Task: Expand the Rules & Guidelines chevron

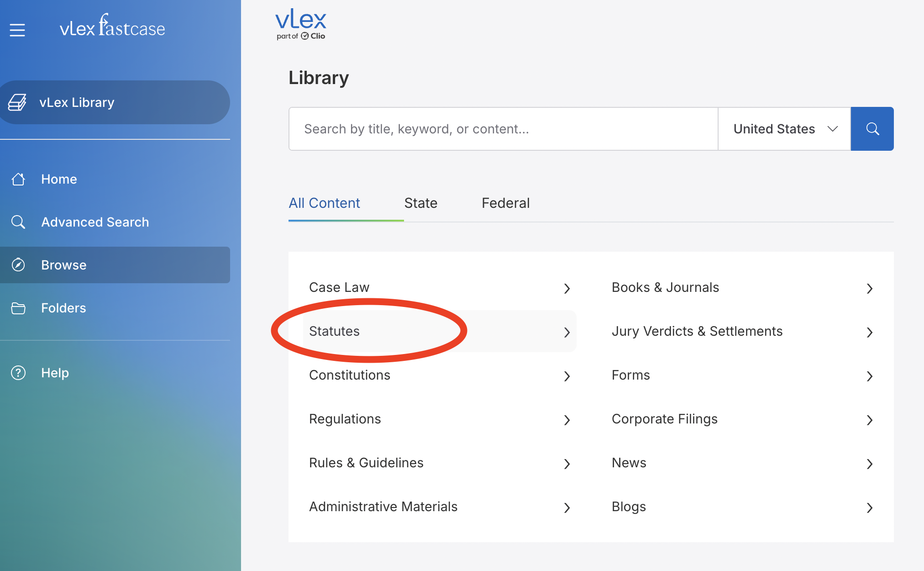Action: tap(567, 464)
